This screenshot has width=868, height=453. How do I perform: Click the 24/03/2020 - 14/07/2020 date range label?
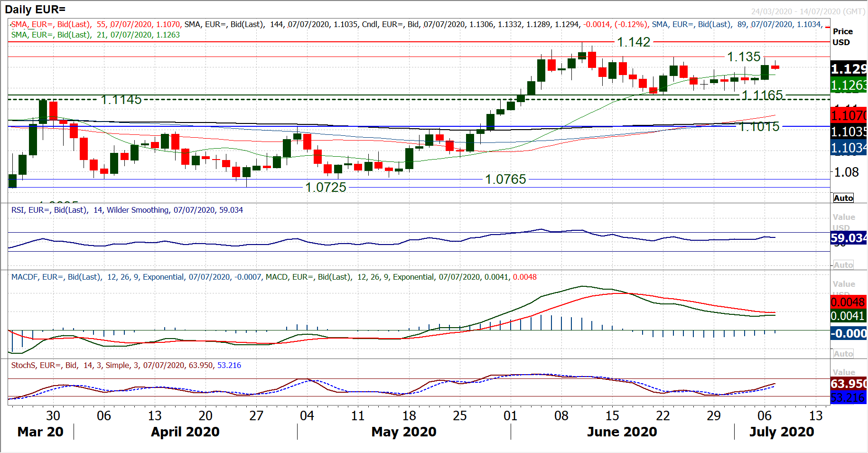tap(808, 11)
